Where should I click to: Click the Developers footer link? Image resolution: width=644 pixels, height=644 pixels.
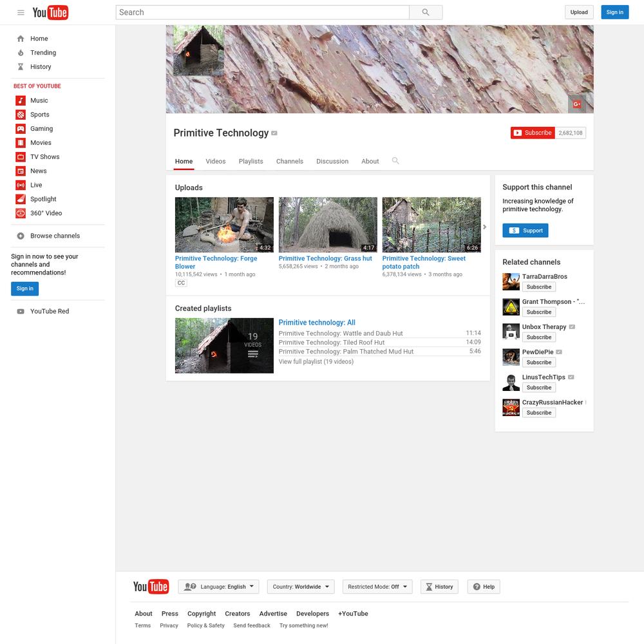coord(312,614)
